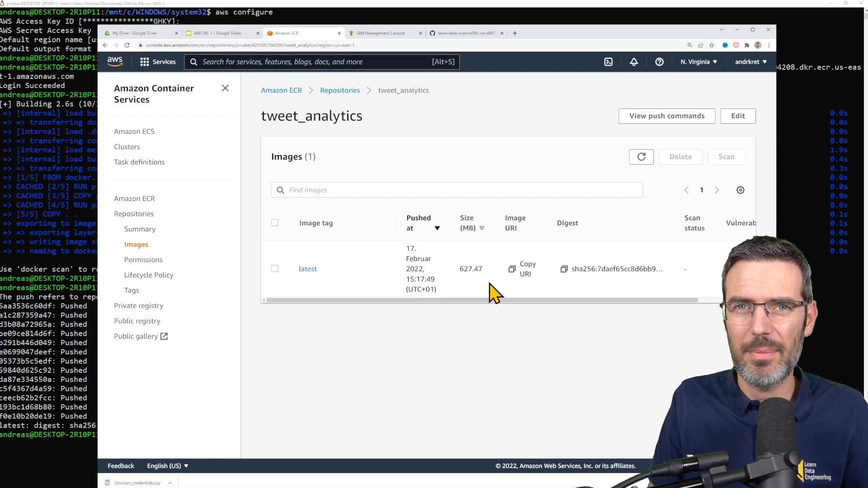The height and width of the screenshot is (488, 868).
Task: Refresh the Images list
Action: coord(641,156)
